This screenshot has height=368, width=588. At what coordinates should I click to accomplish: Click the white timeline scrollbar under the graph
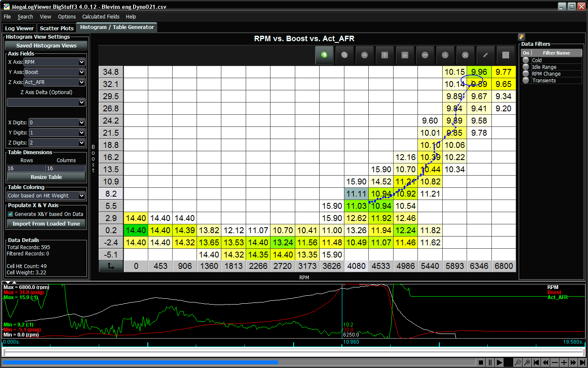point(294,352)
